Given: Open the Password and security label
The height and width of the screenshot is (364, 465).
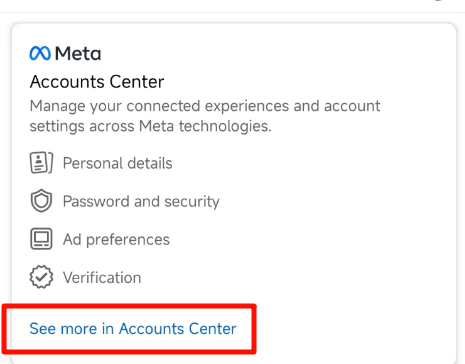Looking at the screenshot, I should coord(141,202).
